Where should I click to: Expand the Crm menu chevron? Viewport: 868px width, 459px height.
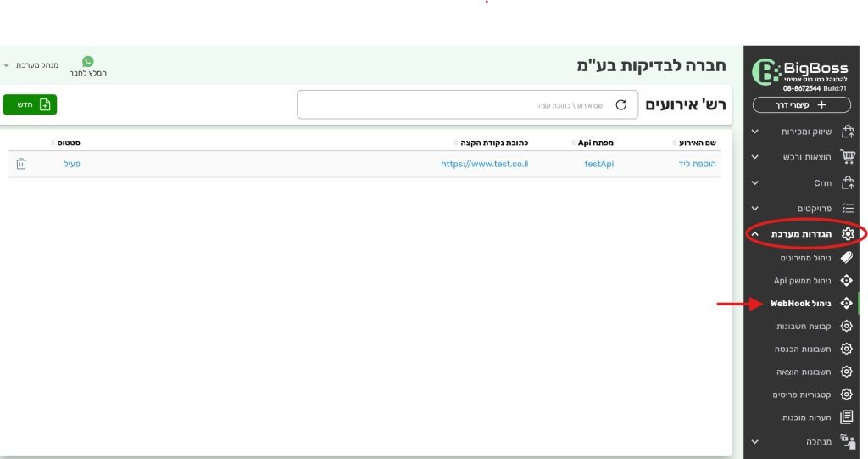(755, 182)
